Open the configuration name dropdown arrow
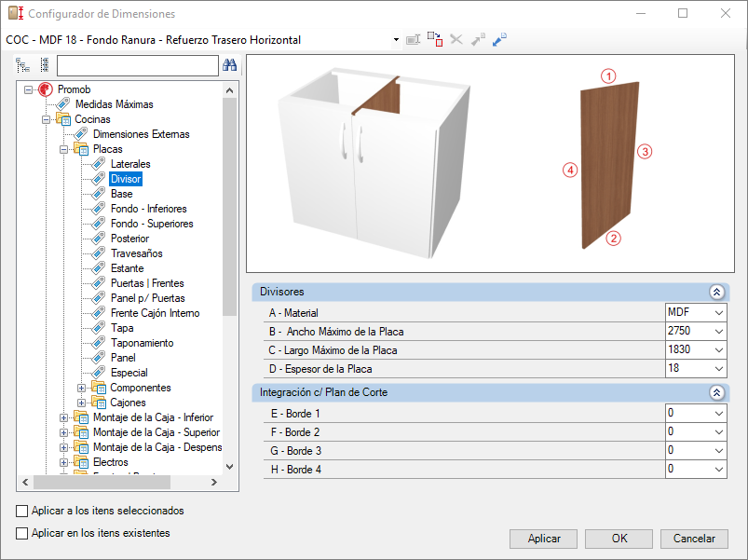The height and width of the screenshot is (560, 748). [x=396, y=39]
